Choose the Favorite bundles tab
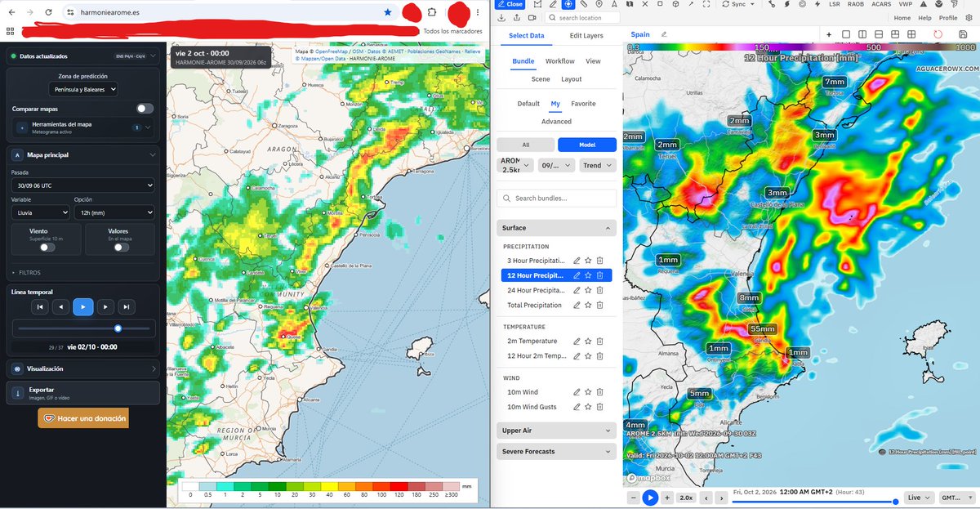The image size is (980, 509). (583, 104)
